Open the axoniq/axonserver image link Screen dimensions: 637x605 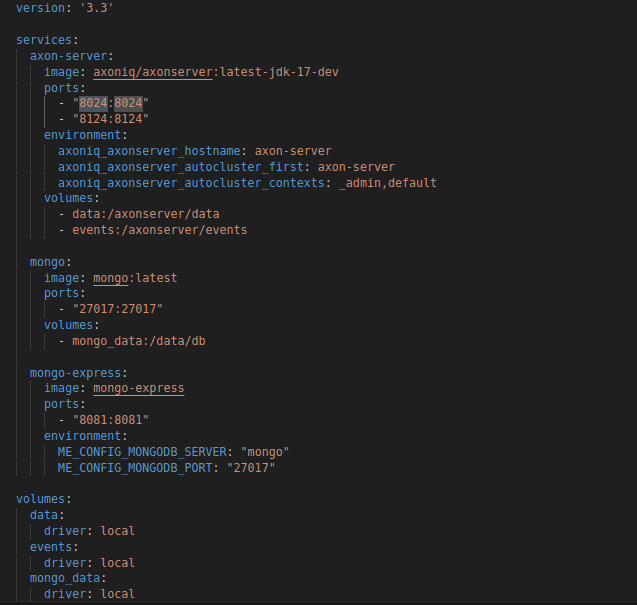151,72
